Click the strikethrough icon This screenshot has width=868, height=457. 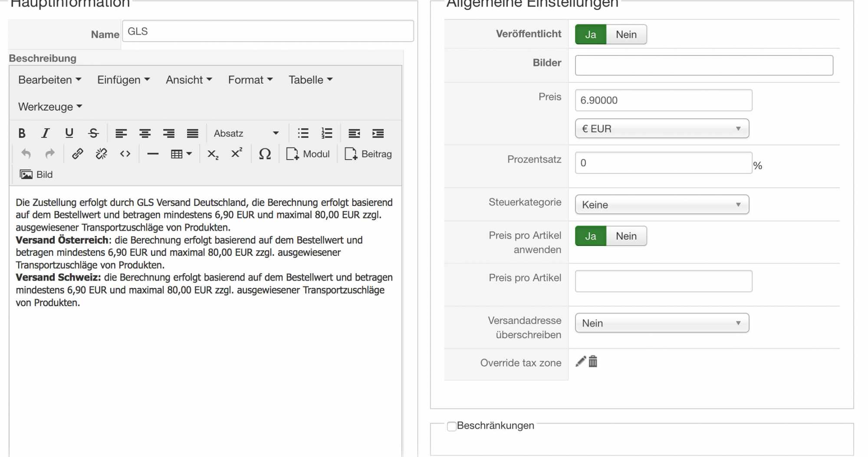tap(93, 133)
